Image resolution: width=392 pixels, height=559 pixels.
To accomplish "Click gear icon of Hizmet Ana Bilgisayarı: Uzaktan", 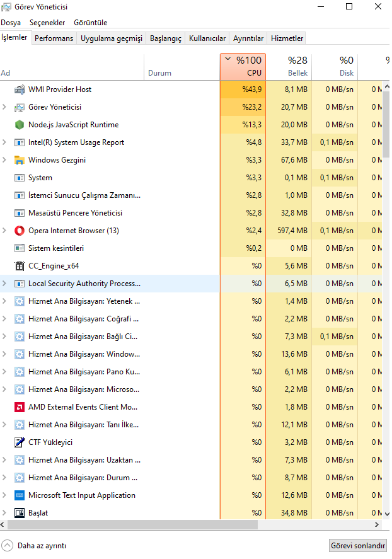I will pos(20,460).
